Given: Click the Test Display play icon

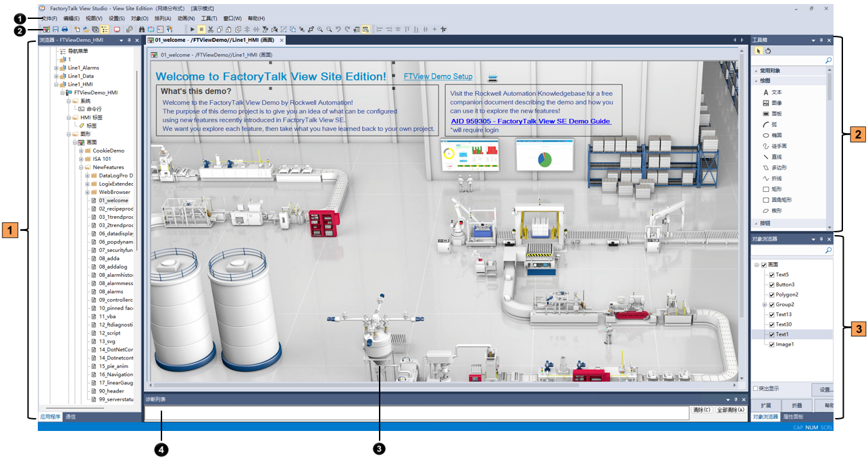Looking at the screenshot, I should tap(193, 30).
